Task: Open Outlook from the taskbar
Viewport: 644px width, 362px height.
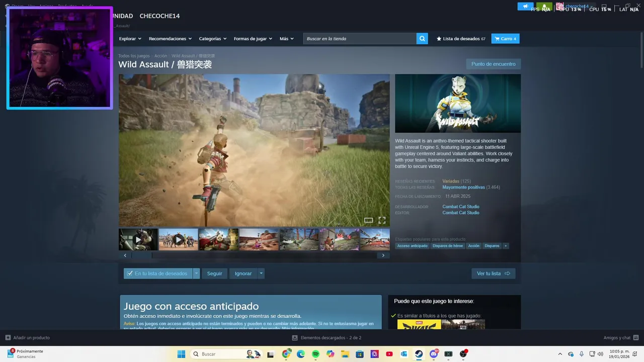Action: tap(404, 354)
